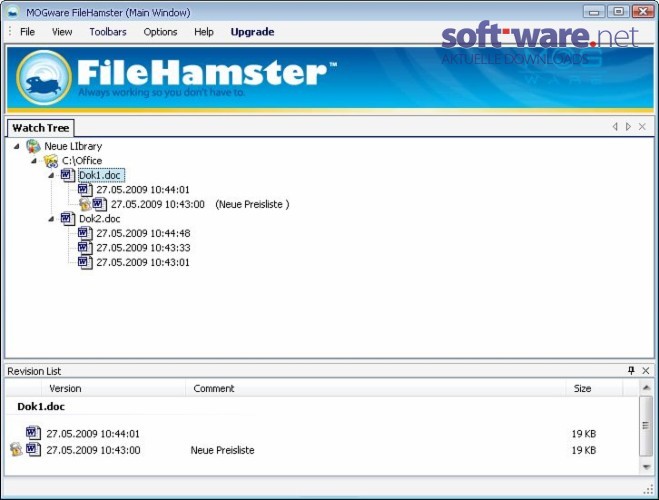Viewport: 659px width, 500px height.
Task: Click the FileHamster title bar app icon
Action: click(13, 12)
